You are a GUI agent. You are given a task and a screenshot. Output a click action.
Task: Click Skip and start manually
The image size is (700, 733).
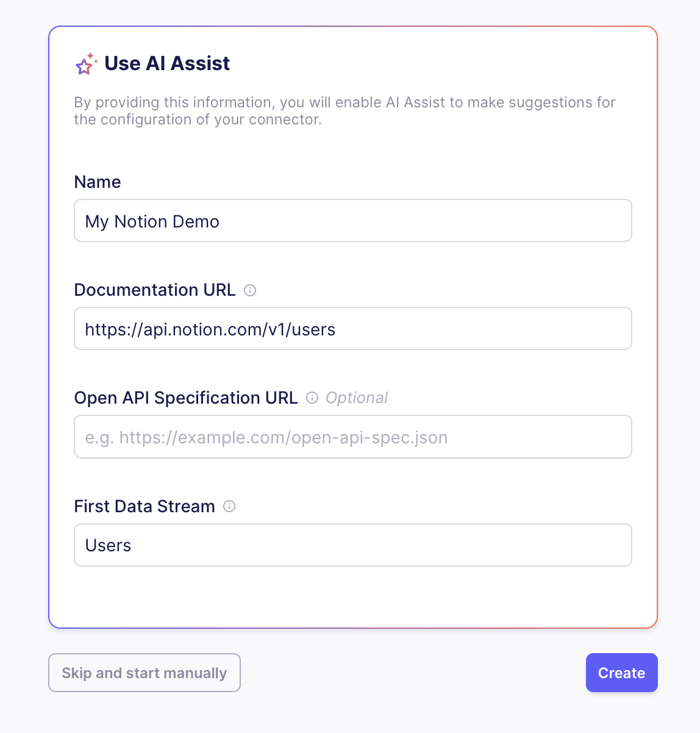(144, 673)
